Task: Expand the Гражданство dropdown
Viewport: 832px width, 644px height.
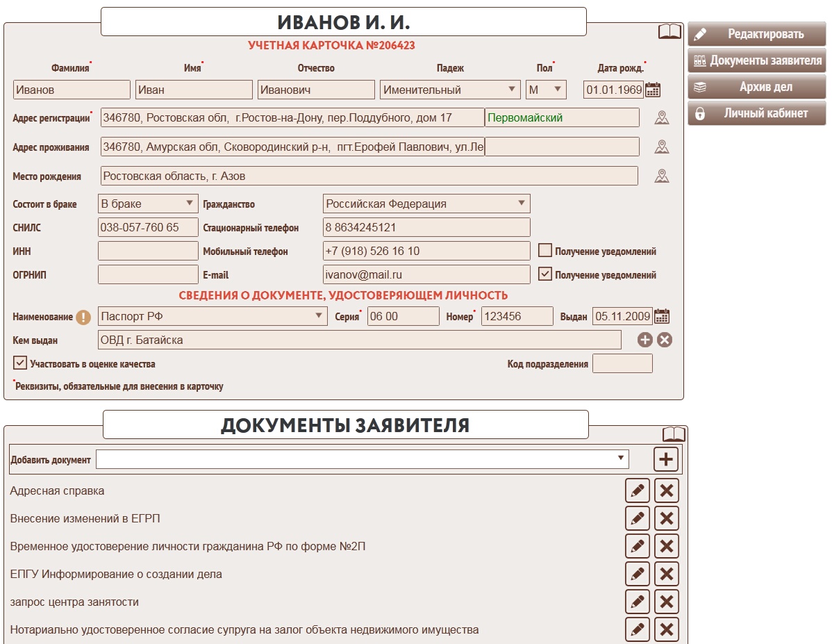Action: 426,204
